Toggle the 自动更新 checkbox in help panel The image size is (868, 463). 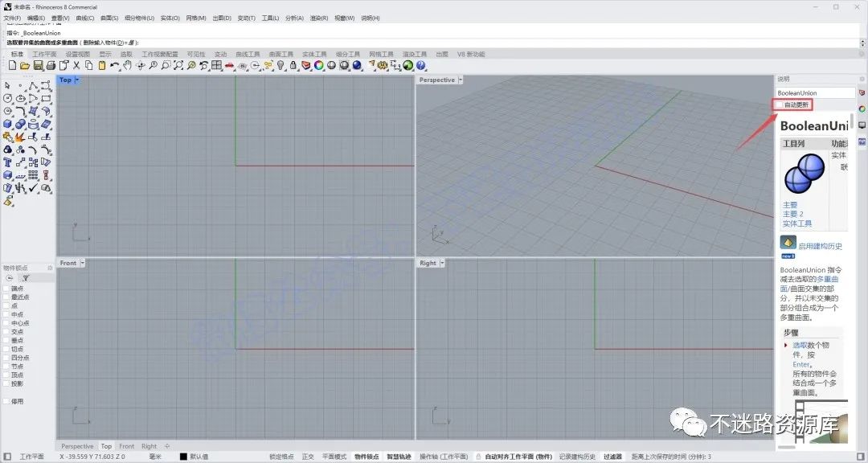tap(780, 104)
